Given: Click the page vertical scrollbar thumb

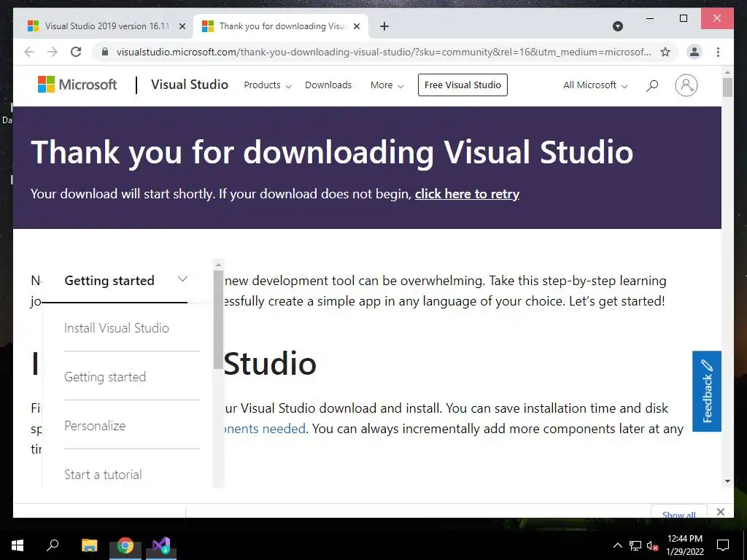Looking at the screenshot, I should click(x=727, y=87).
